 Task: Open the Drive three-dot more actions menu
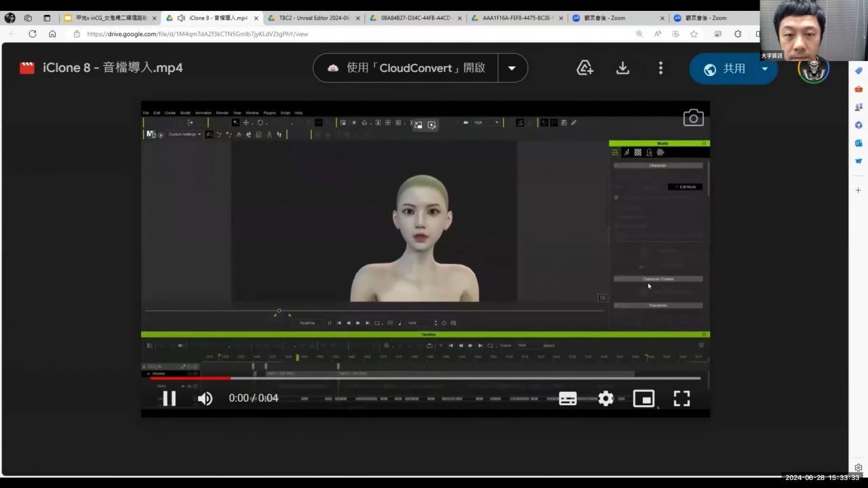[660, 68]
